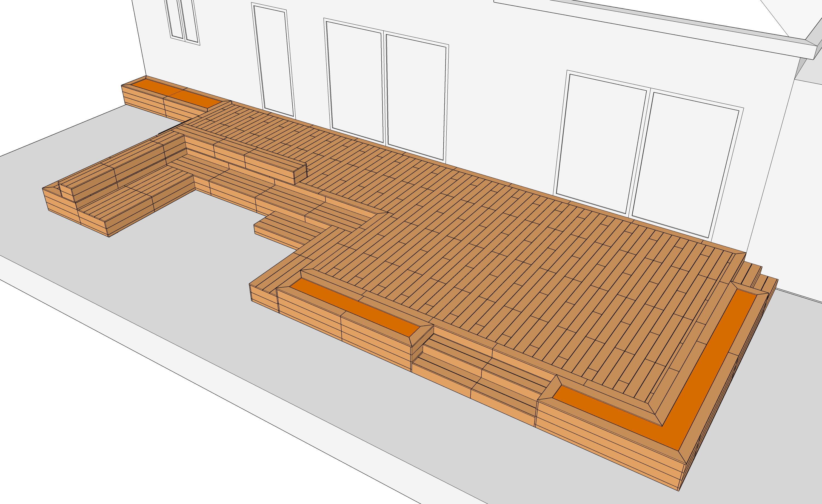Select left panel of the middle sliding door
Screen dimensions: 822x504
354,82
